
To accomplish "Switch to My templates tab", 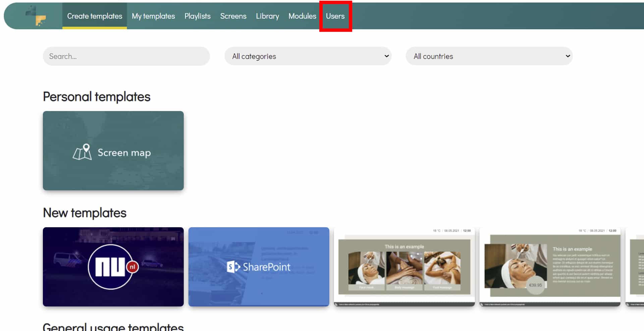I will click(x=153, y=16).
